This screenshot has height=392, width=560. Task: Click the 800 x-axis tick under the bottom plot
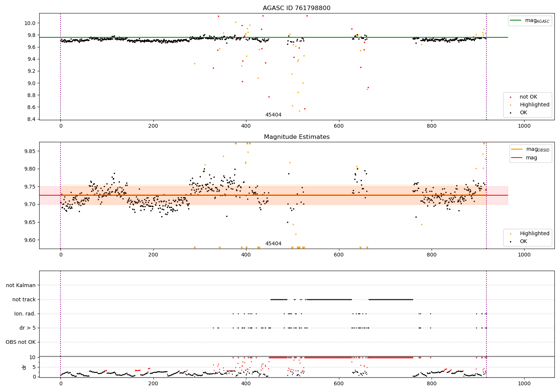[x=432, y=384]
